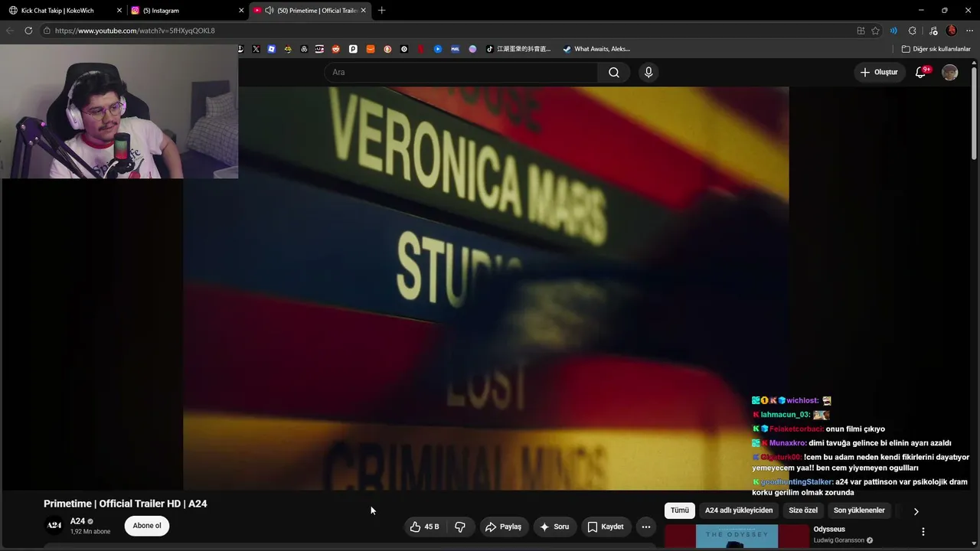The height and width of the screenshot is (551, 980).
Task: Close the Primetime YouTube tab
Action: click(x=364, y=11)
